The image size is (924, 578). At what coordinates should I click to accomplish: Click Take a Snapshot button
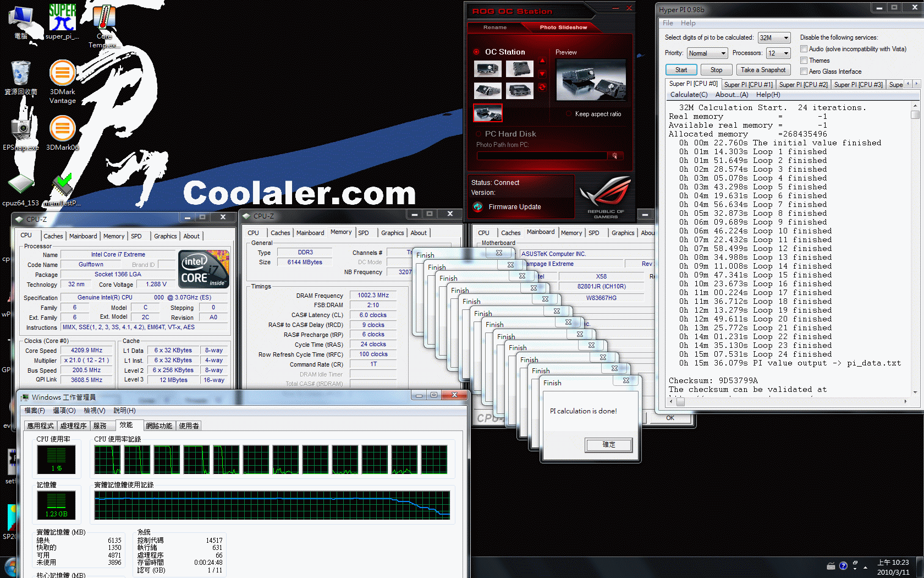(x=763, y=70)
